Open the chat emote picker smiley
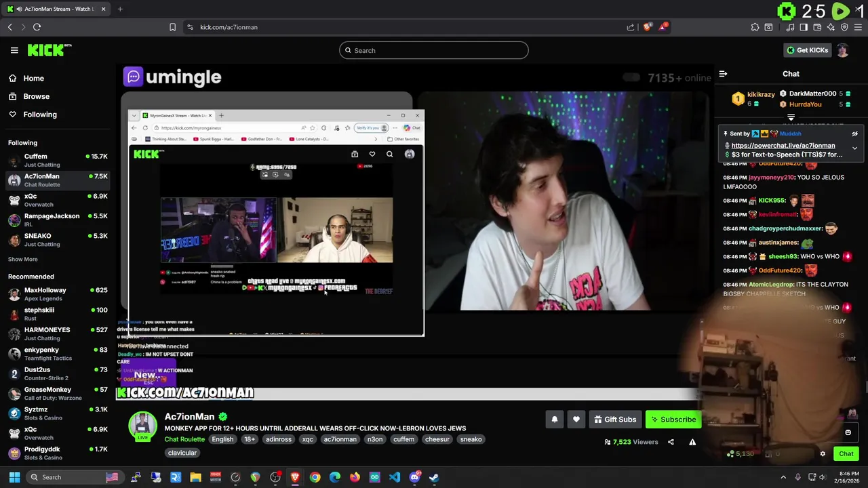Screen dimensions: 868x488 click(848, 432)
